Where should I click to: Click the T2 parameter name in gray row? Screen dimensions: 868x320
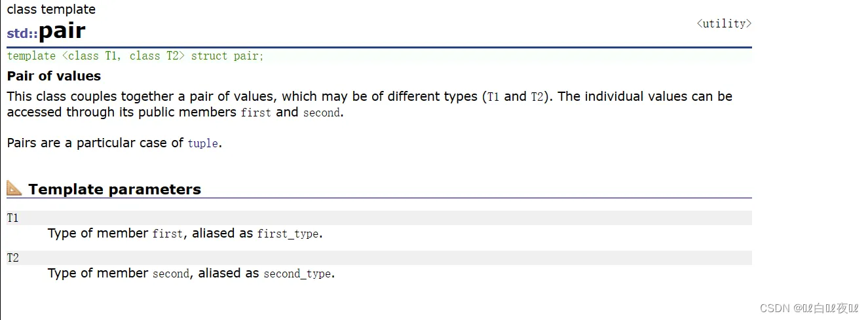point(13,258)
